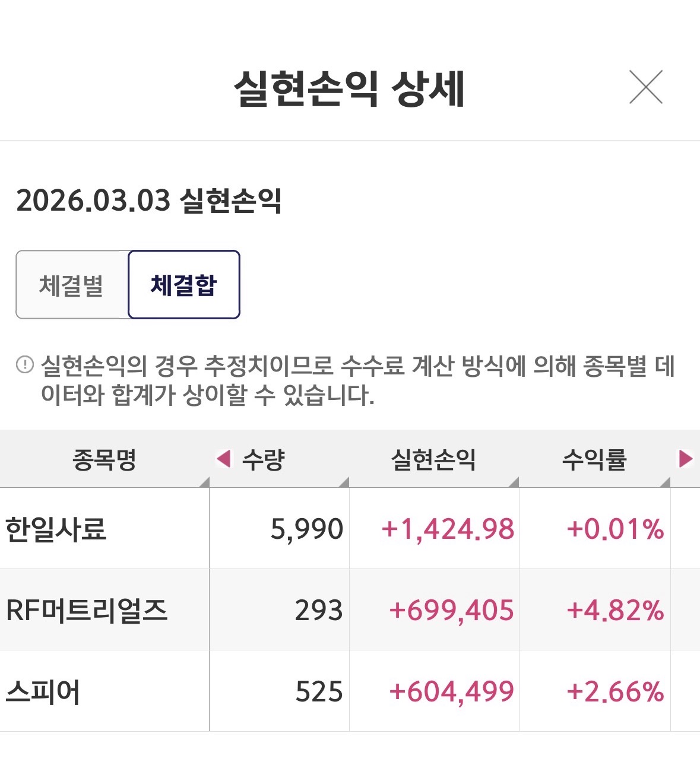Screen dimensions: 700x759
Task: Open the 한일사료 stock row
Action: click(56, 529)
